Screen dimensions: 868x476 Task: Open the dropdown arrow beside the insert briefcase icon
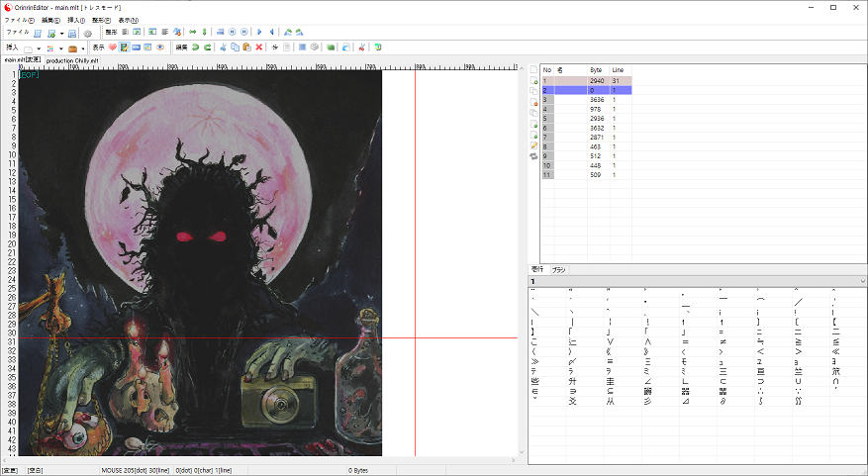(85, 47)
